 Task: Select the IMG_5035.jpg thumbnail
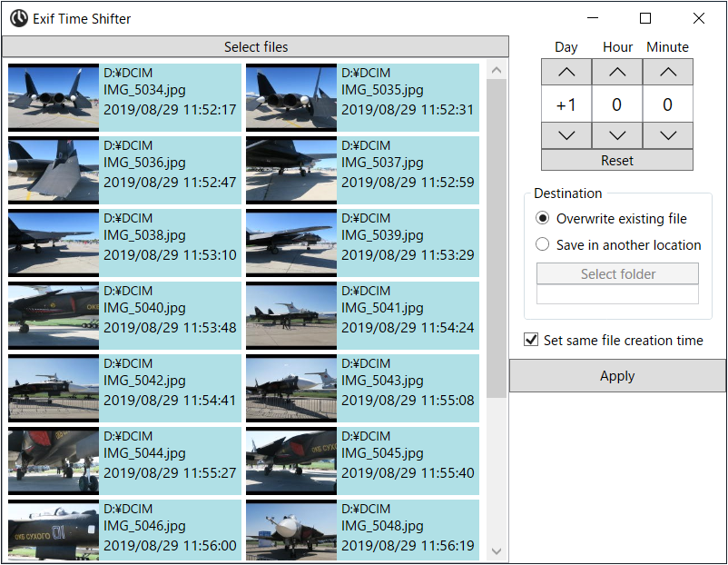tap(291, 97)
